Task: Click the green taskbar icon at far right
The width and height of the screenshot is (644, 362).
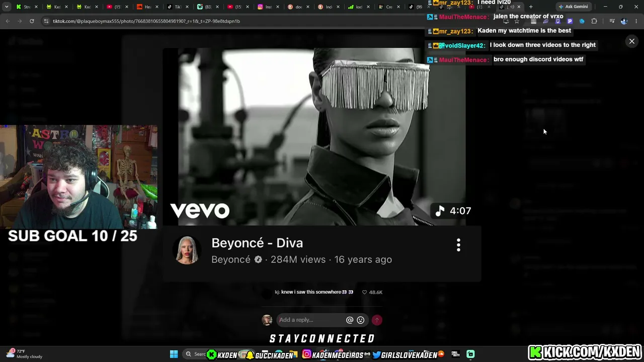Action: click(470, 354)
